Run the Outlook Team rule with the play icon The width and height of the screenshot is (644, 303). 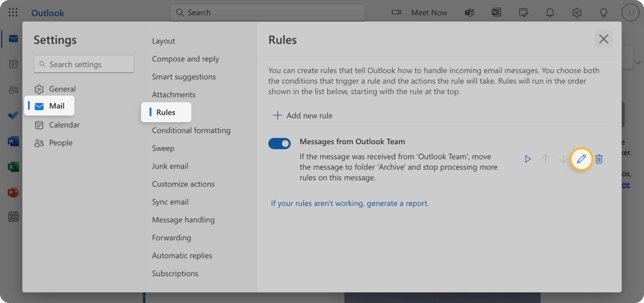coord(528,159)
